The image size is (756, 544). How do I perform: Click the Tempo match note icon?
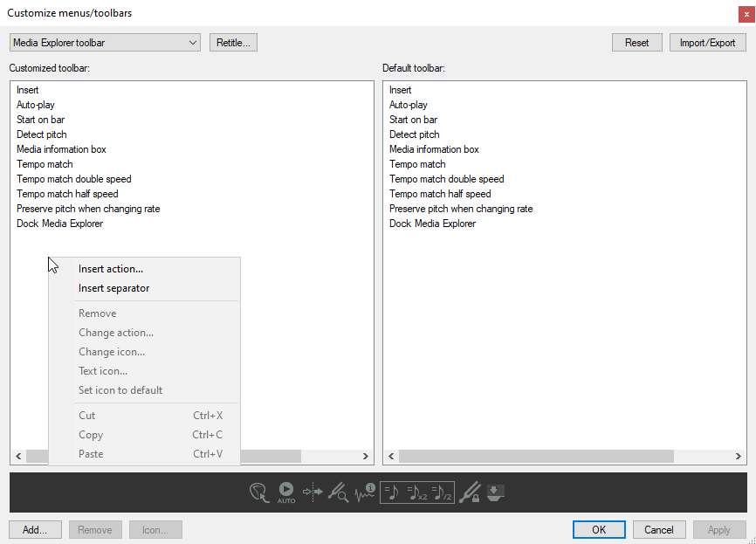(392, 493)
